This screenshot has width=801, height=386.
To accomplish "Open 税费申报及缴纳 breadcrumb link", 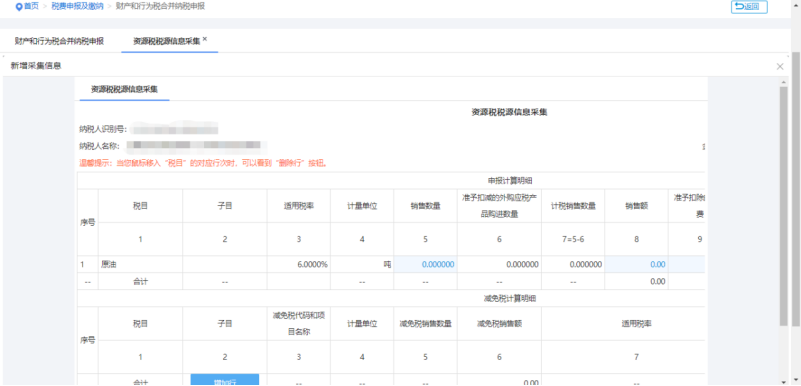I will tap(77, 7).
